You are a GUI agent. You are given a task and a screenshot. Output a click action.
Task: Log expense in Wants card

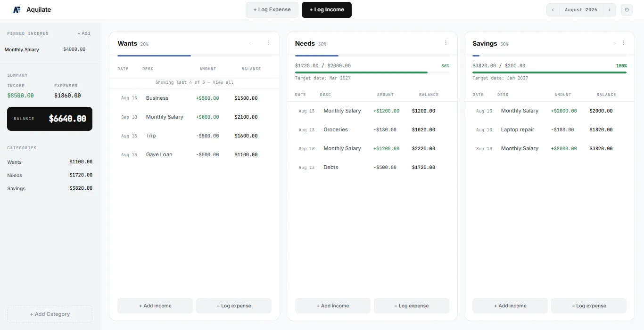click(x=234, y=306)
